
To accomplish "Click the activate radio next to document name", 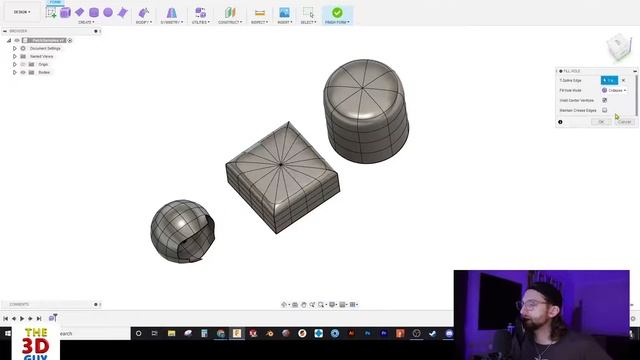I will click(70, 40).
